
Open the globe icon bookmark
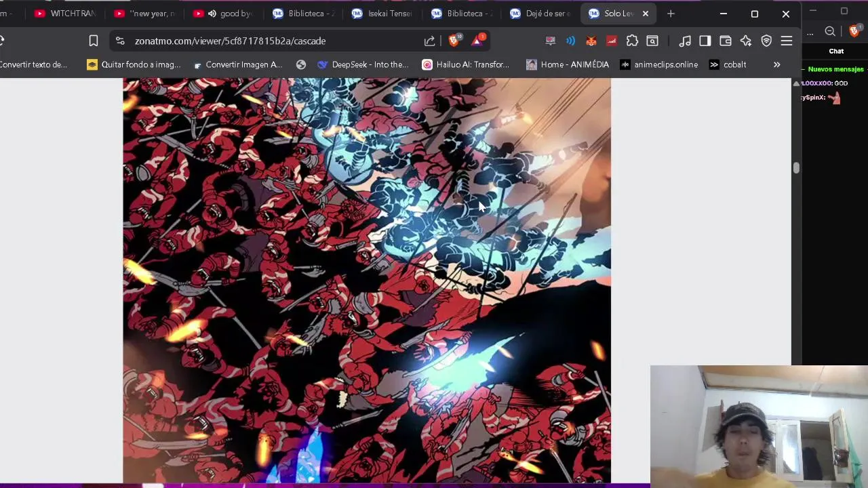pyautogui.click(x=301, y=64)
